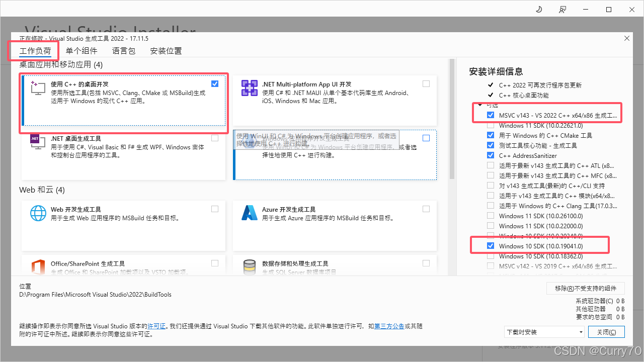Uncheck MSVC v143 - VS 2022 C++ component
644x362 pixels.
[491, 115]
